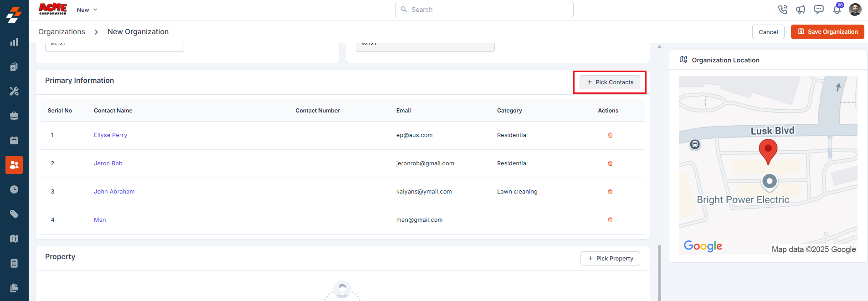868x301 pixels.
Task: Click the Google logo on the map
Action: click(x=703, y=246)
